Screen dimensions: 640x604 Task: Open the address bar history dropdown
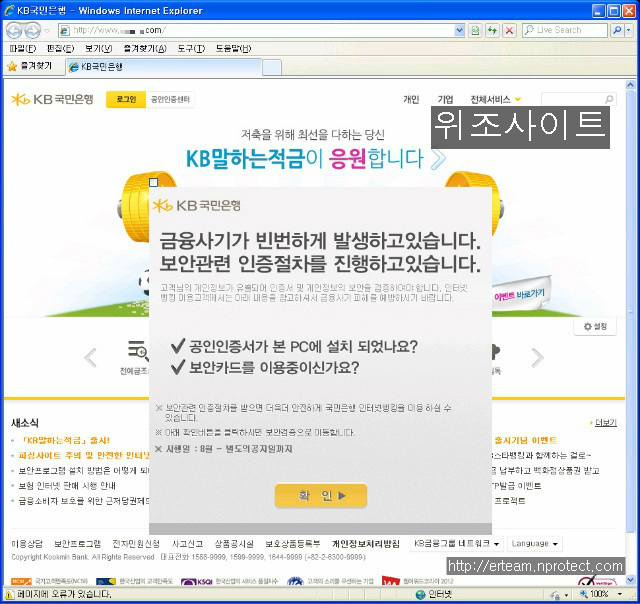[x=459, y=30]
